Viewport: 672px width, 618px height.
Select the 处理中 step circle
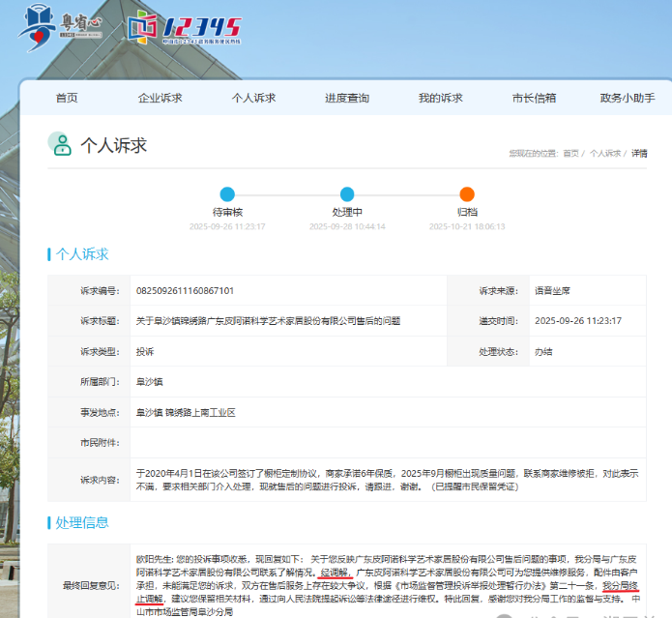pos(347,193)
